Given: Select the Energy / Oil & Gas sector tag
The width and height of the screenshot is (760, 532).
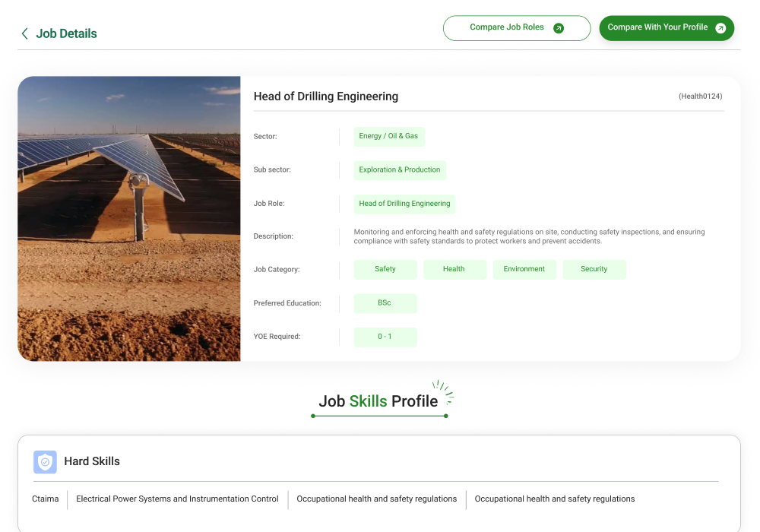Looking at the screenshot, I should click(x=388, y=137).
